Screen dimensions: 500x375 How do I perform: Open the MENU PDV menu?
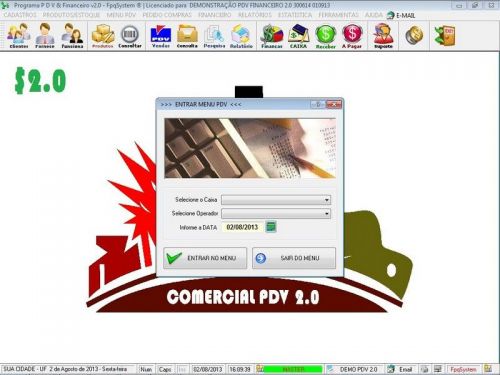[x=121, y=15]
